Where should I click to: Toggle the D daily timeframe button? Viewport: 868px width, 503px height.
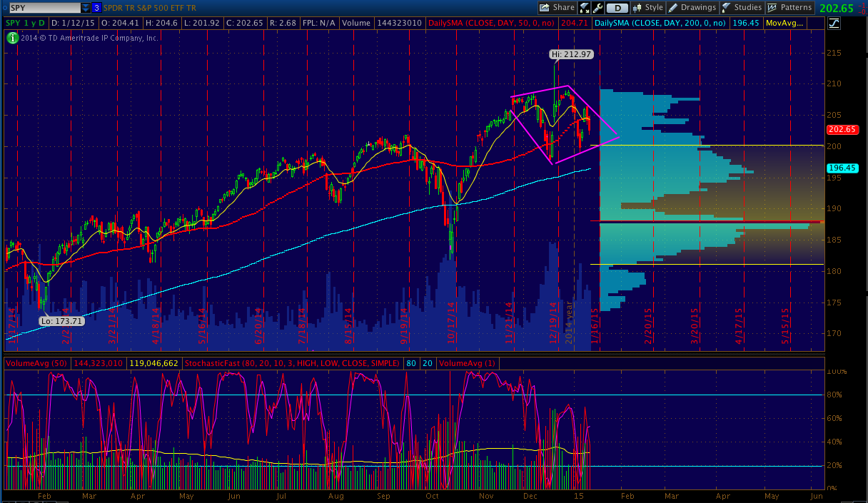click(x=617, y=8)
